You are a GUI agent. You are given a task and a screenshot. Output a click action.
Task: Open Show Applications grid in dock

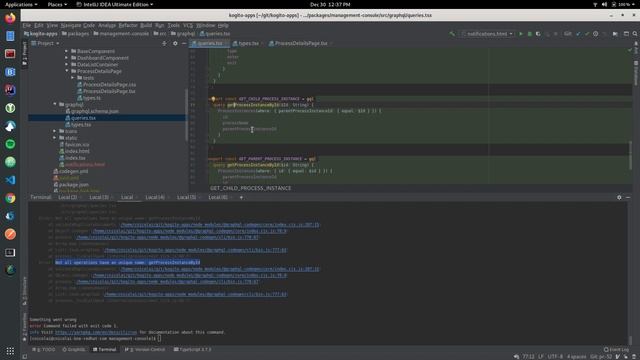click(x=10, y=351)
